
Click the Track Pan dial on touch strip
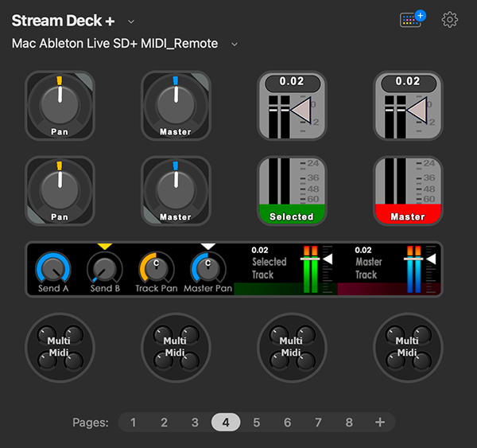pyautogui.click(x=157, y=270)
